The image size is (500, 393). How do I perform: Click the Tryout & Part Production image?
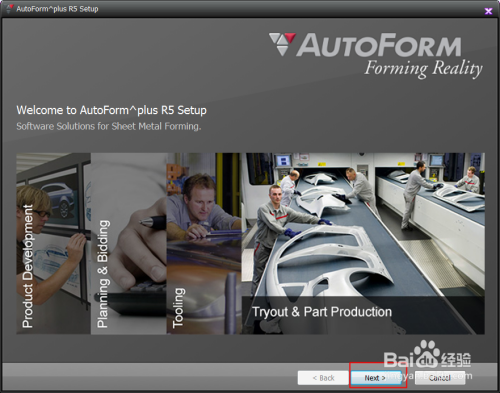(363, 244)
